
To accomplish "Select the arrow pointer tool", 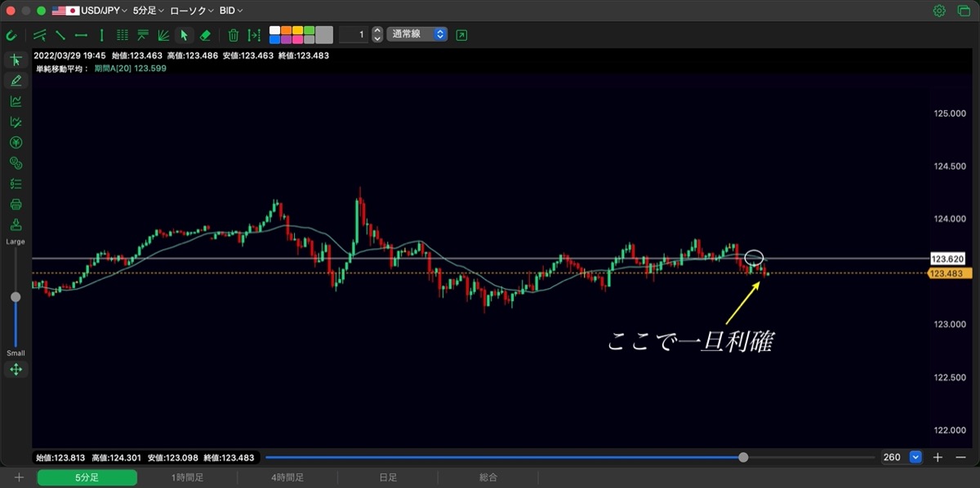I will click(x=184, y=35).
